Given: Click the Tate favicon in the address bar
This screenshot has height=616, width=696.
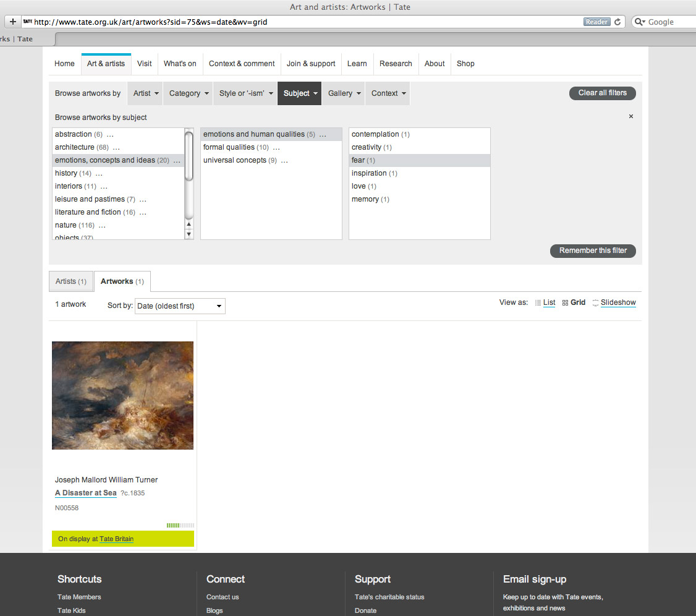Looking at the screenshot, I should (x=28, y=21).
